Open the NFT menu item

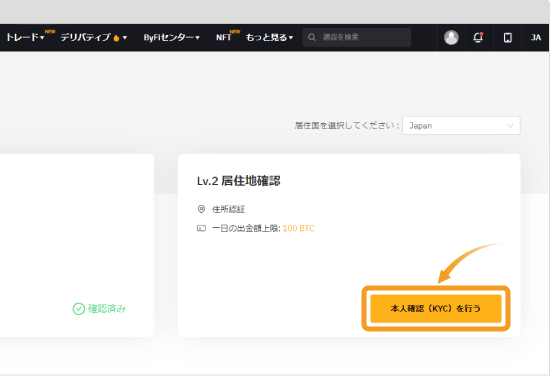pos(223,38)
